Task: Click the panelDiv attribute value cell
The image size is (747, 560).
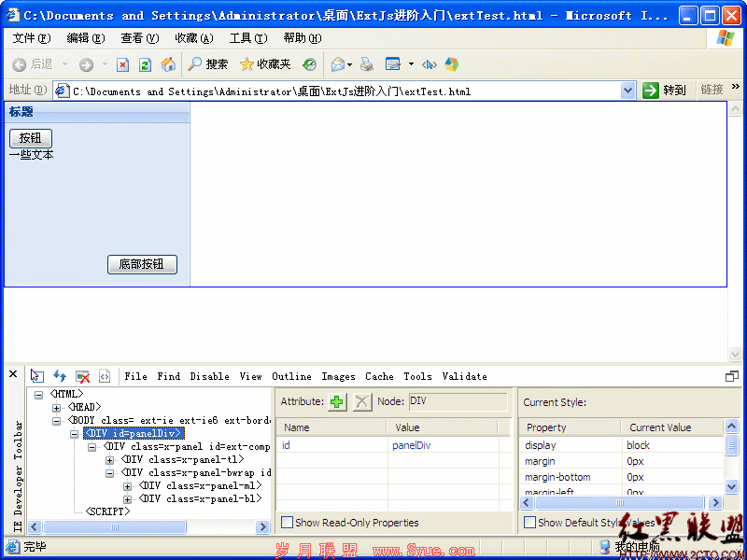Action: [x=443, y=445]
